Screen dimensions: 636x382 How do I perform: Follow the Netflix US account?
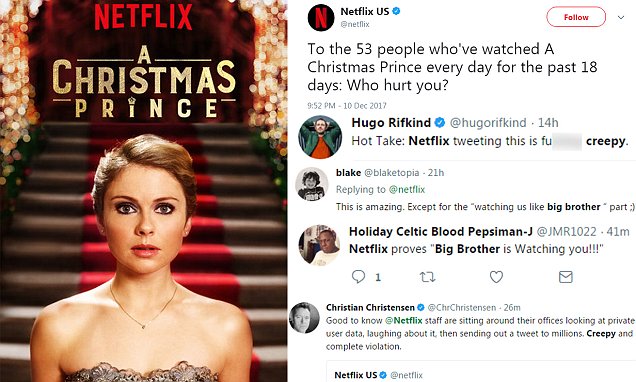pyautogui.click(x=576, y=17)
